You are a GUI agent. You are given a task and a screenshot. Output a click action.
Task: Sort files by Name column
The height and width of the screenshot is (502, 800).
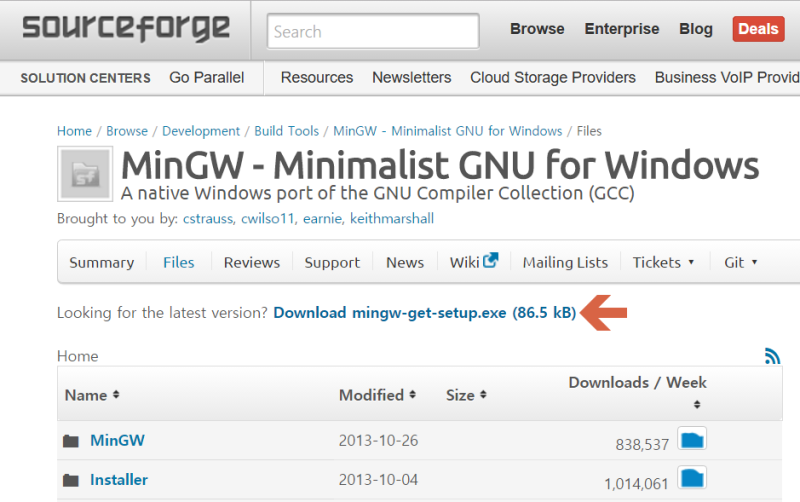92,395
